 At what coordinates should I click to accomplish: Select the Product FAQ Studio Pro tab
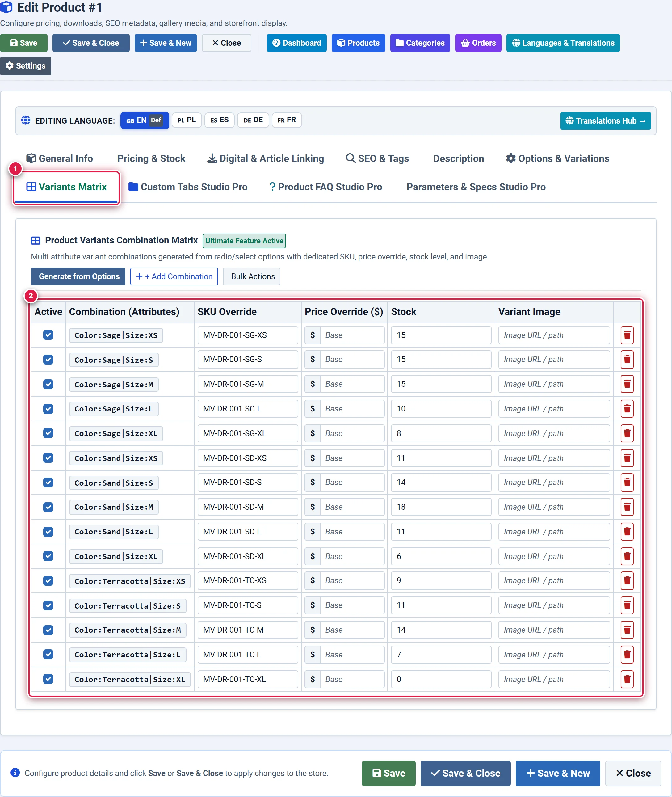click(x=325, y=187)
